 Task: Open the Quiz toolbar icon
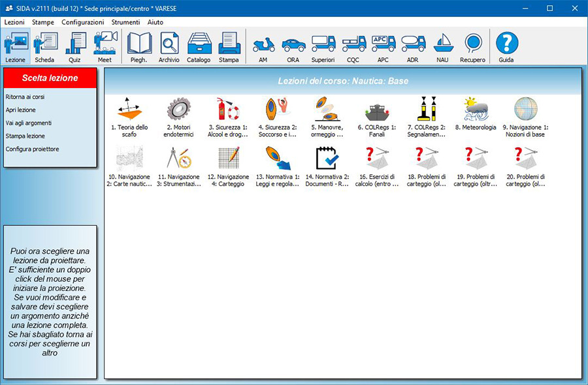click(x=75, y=47)
